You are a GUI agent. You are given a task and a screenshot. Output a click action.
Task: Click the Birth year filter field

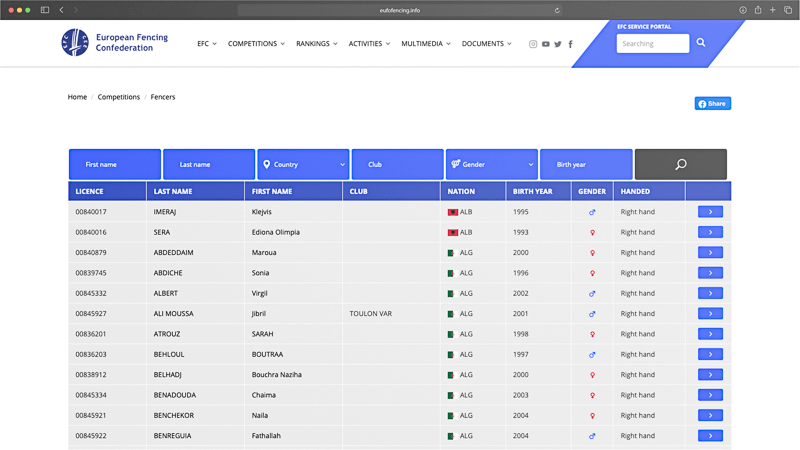click(x=586, y=164)
